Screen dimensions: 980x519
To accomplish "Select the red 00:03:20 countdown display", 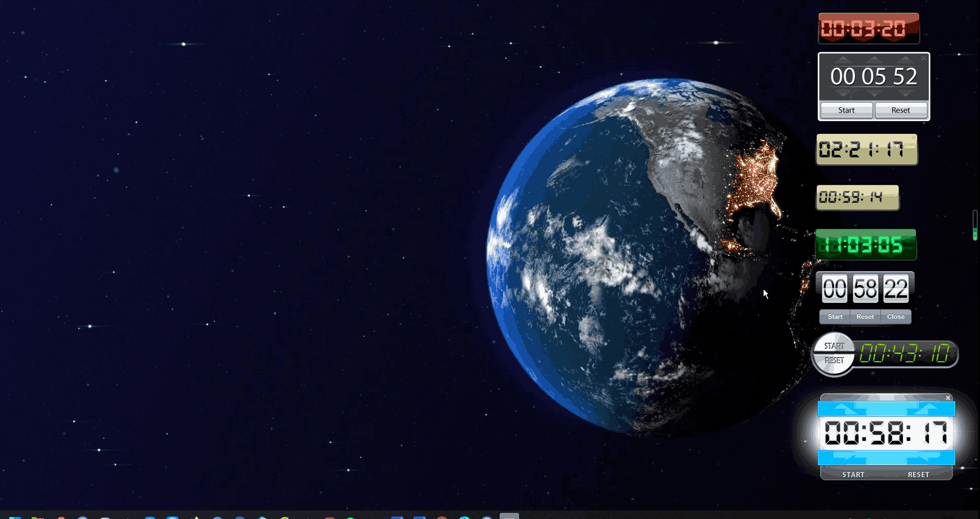I will [869, 28].
